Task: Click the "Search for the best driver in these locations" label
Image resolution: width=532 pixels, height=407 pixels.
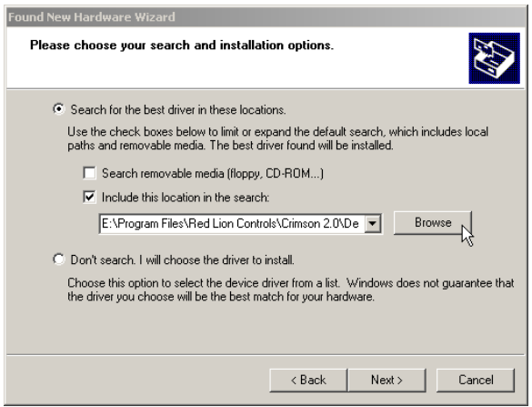Action: click(x=178, y=110)
